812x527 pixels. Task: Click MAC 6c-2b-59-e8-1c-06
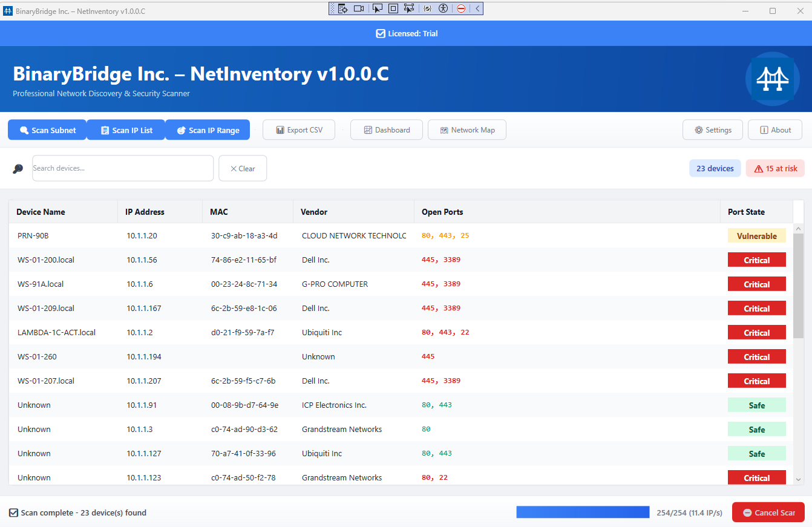[x=244, y=309]
